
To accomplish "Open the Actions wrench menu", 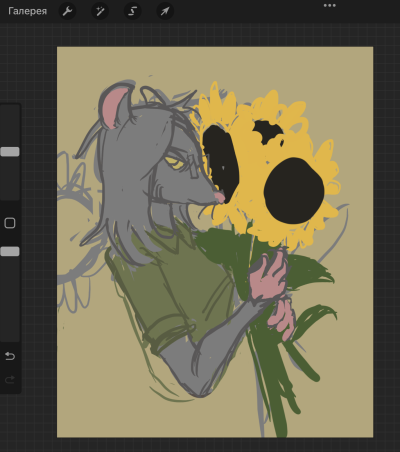I will click(x=67, y=11).
